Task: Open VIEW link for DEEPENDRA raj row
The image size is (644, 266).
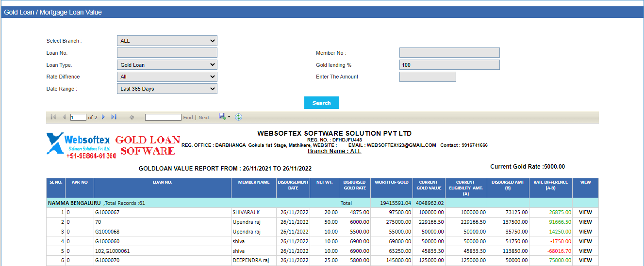Action: tap(585, 260)
